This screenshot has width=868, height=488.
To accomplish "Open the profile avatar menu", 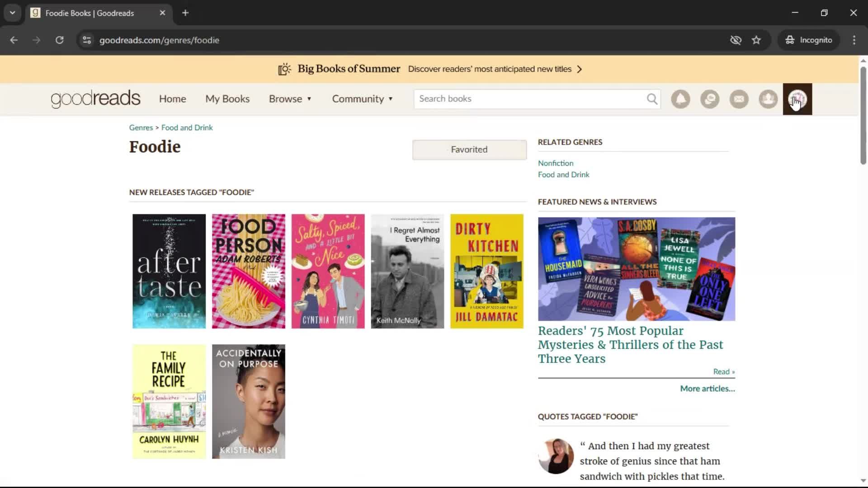I will 797,99.
